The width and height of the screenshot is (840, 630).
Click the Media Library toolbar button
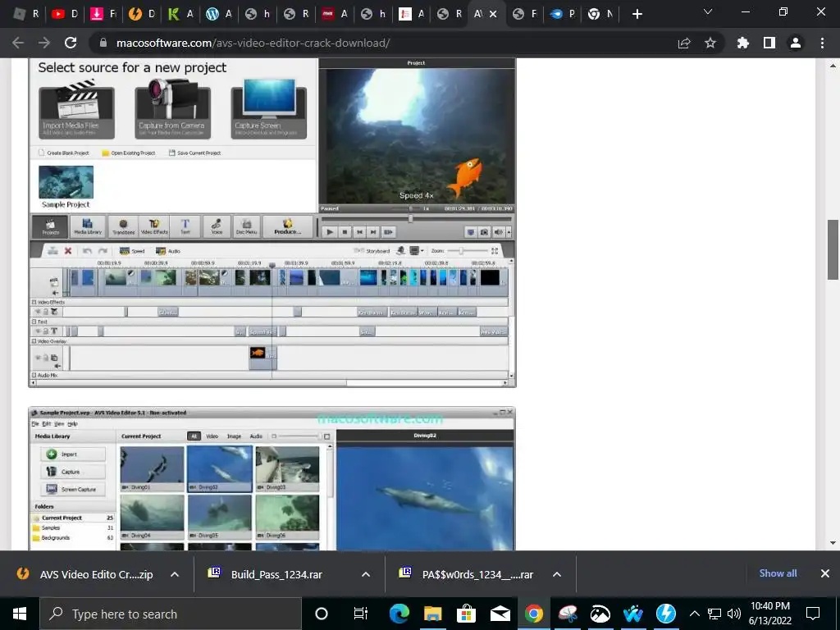[87, 226]
